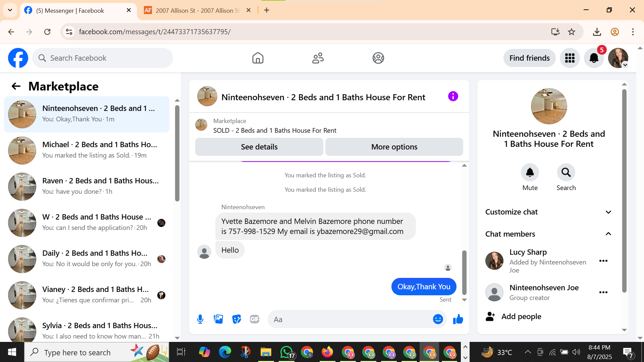
Task: Click the conversation list scrollbar thumb
Action: [177, 153]
